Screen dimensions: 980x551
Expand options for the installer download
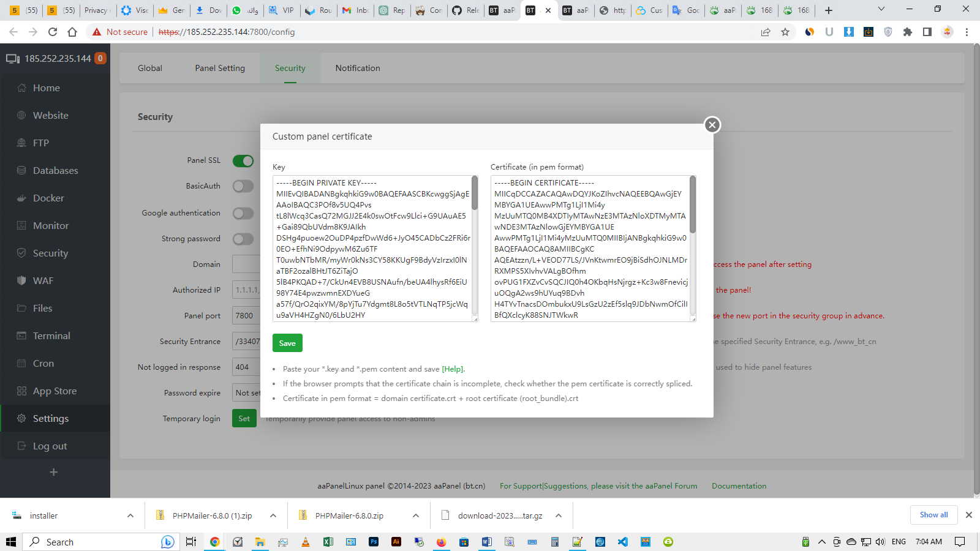tap(130, 515)
